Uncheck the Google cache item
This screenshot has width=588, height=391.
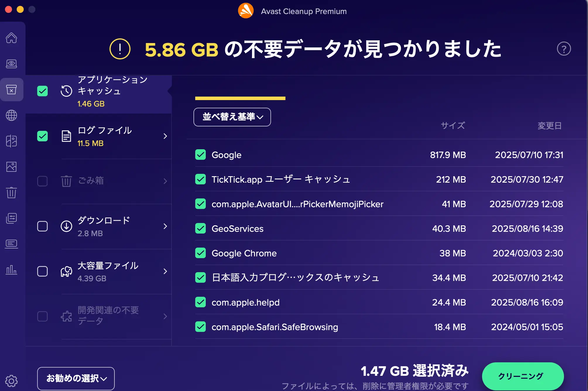pyautogui.click(x=200, y=155)
